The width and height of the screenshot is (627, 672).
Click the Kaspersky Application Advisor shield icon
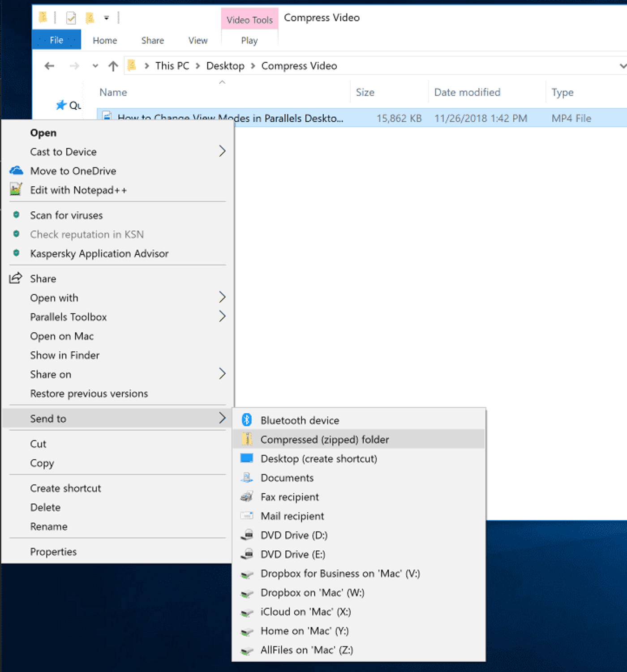[16, 253]
